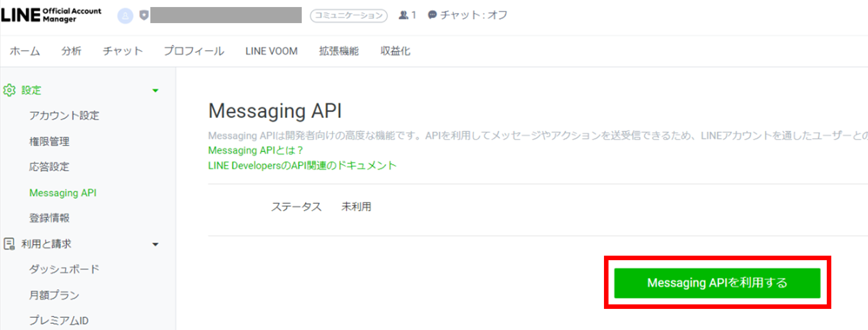Open the 拡張機能 tab
Image resolution: width=868 pixels, height=330 pixels.
pyautogui.click(x=339, y=51)
